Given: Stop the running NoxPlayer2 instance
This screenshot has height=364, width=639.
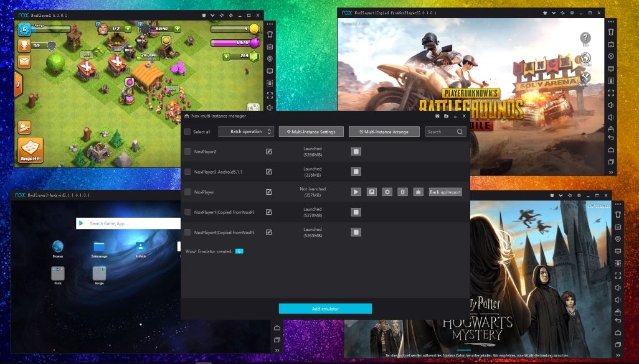Looking at the screenshot, I should point(356,151).
